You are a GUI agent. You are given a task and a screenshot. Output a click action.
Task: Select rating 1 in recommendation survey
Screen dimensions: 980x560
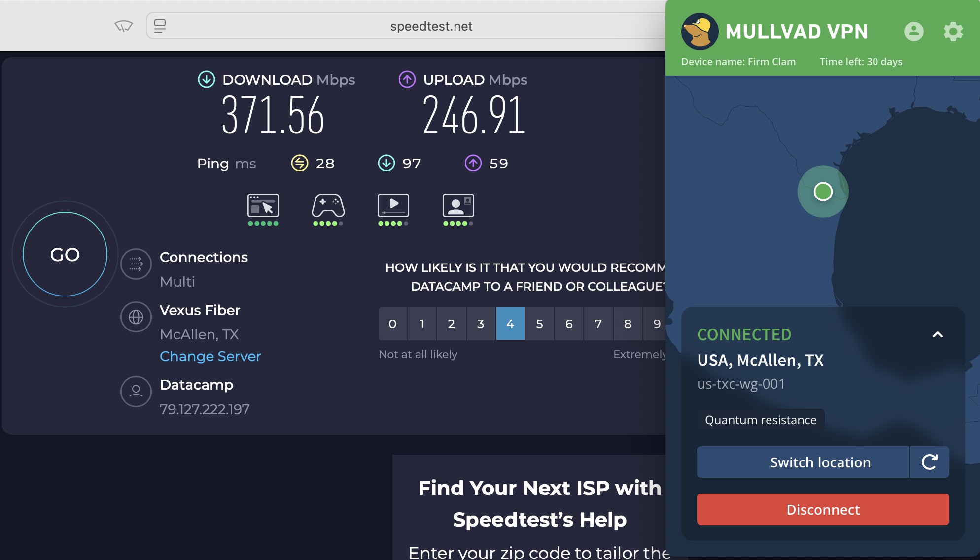422,324
